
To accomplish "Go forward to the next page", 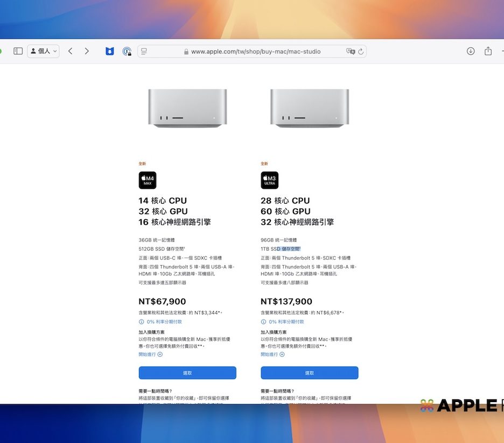I will (x=87, y=51).
